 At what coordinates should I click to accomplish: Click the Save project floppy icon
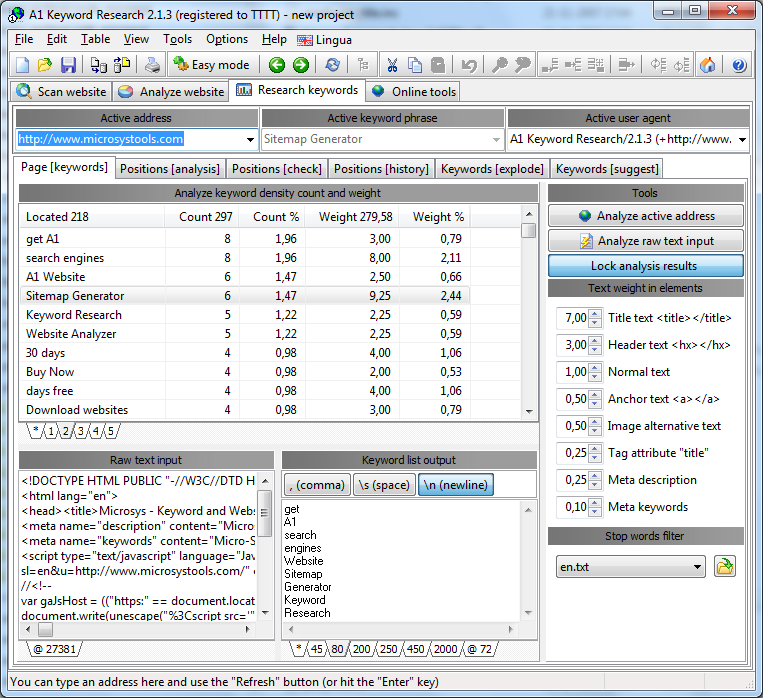click(x=68, y=65)
